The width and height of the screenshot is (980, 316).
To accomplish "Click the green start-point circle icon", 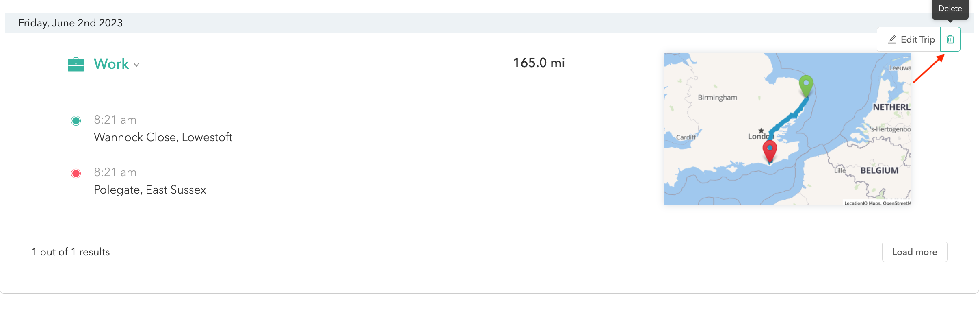I will click(x=76, y=121).
